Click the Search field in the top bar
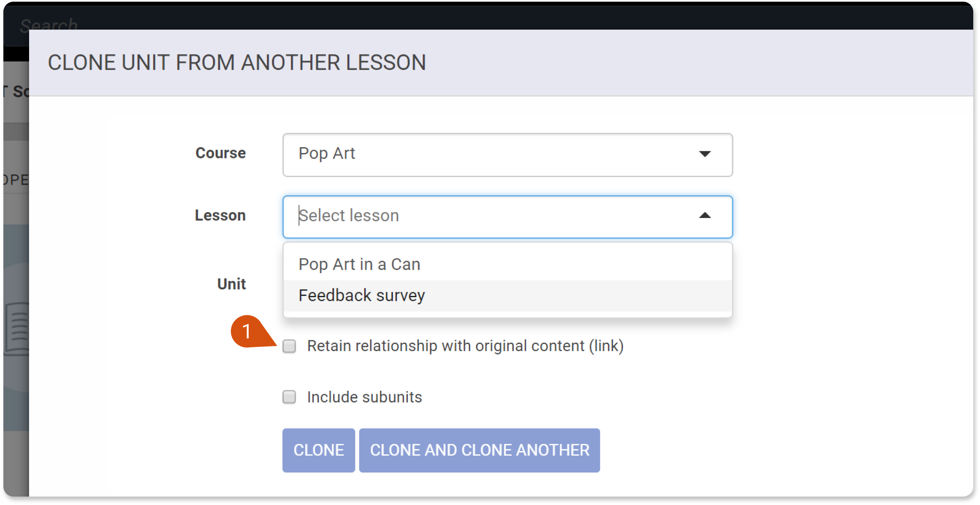Image resolution: width=980 pixels, height=505 pixels. coord(48,24)
